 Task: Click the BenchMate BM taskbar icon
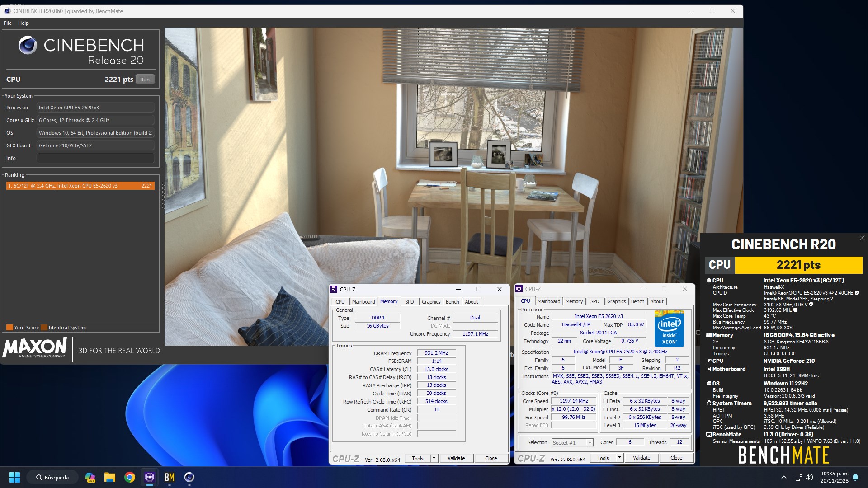click(x=170, y=477)
